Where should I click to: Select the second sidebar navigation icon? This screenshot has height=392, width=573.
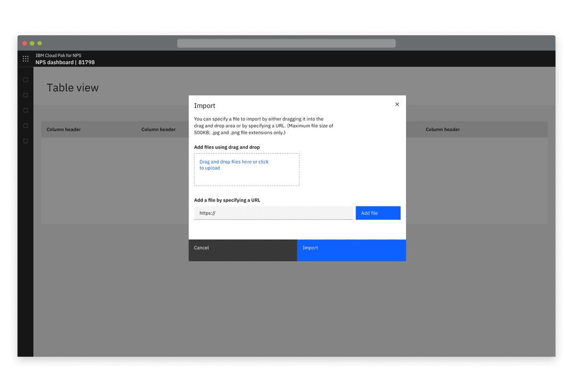tap(25, 95)
